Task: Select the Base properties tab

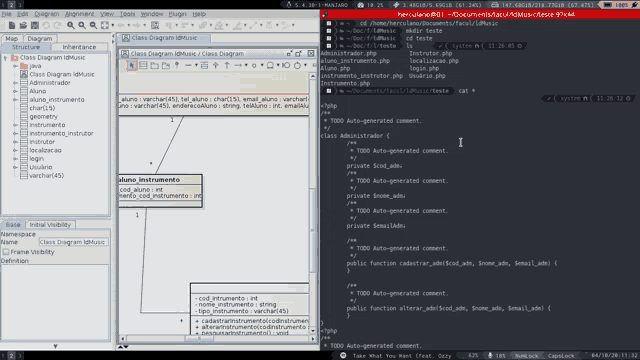Action: click(x=13, y=224)
